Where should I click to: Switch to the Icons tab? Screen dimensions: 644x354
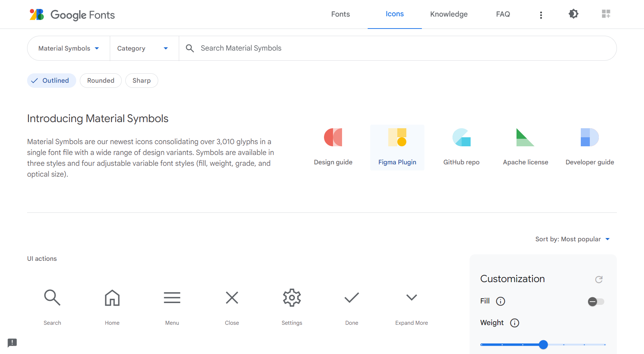[395, 14]
